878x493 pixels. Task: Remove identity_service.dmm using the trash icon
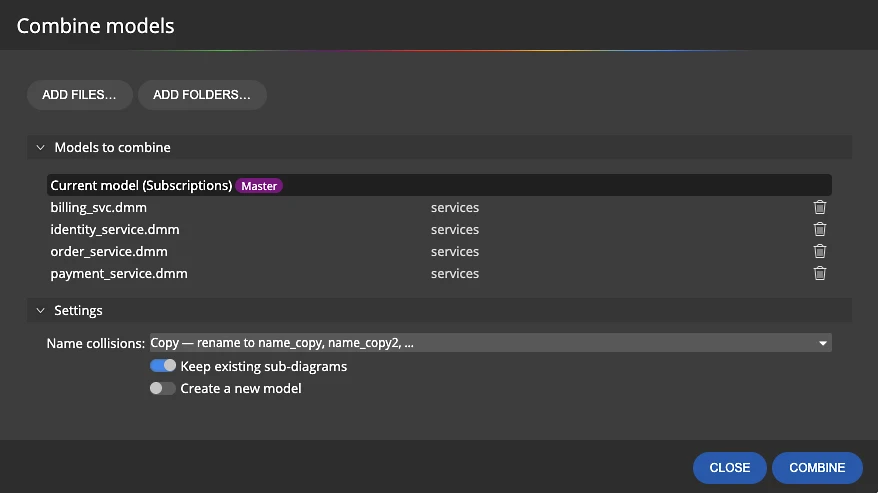[820, 229]
